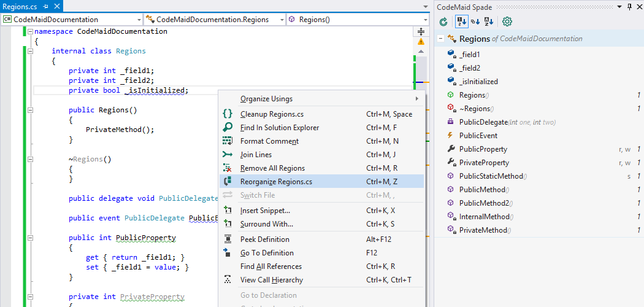
Task: Choose Format Comment menu entry
Action: point(321,141)
